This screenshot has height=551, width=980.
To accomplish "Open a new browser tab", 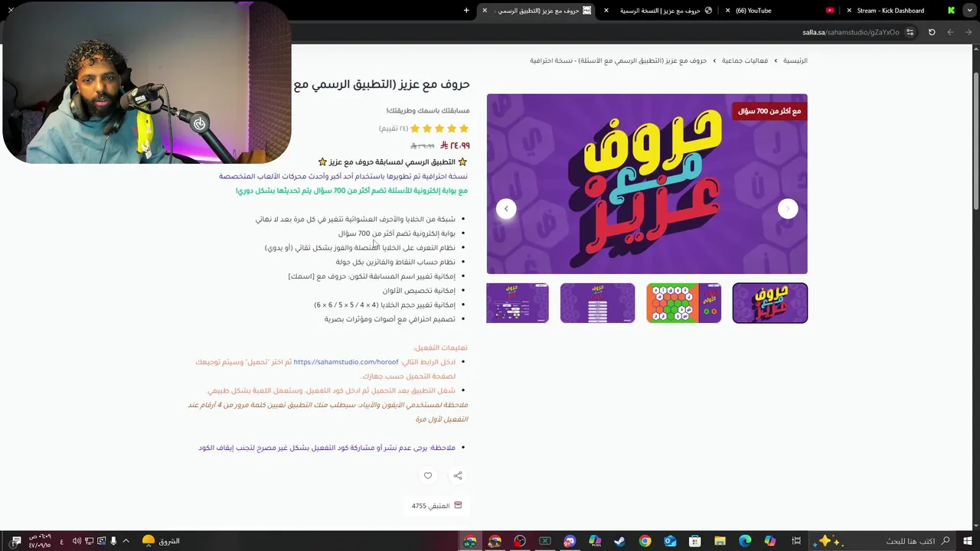I will click(466, 11).
